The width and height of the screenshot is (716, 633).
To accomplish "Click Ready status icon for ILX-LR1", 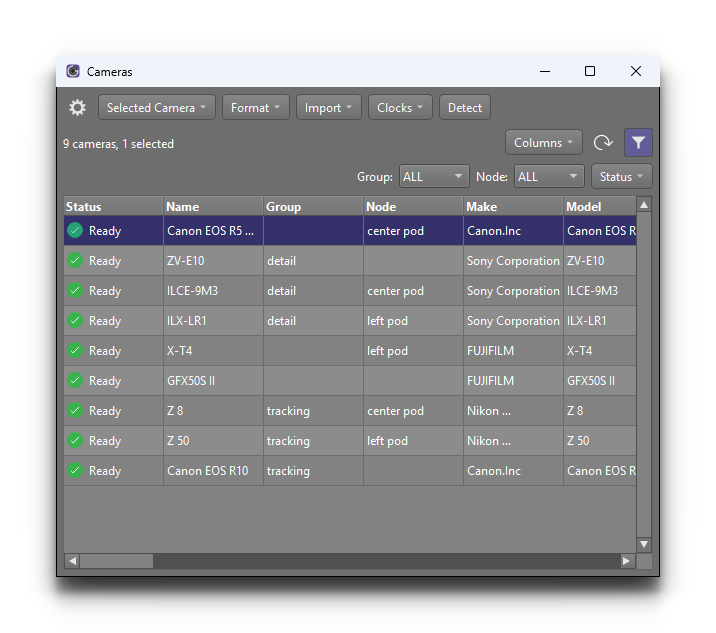I will coord(75,321).
